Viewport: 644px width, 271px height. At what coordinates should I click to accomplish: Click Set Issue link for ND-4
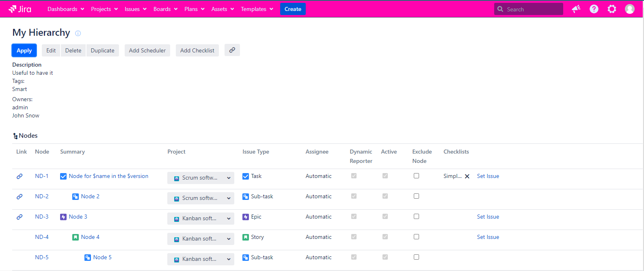(x=488, y=237)
